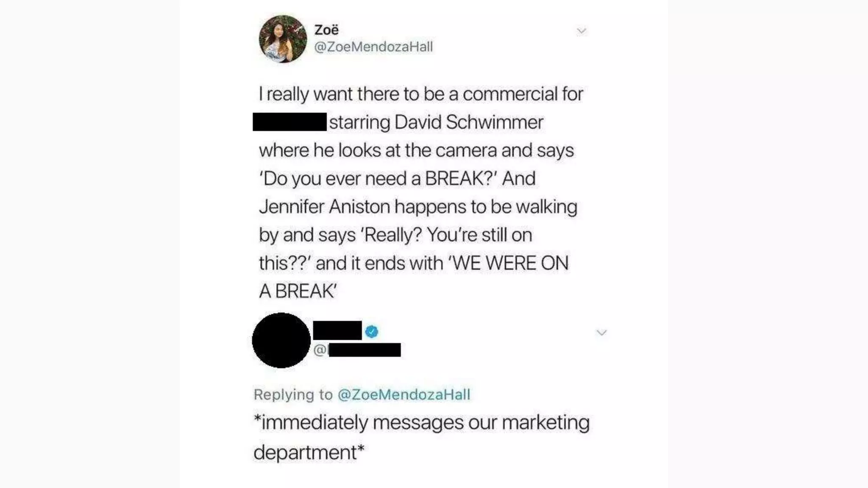
Task: Open the @ZoeMendozaHall handle under Zoë's name
Action: [x=373, y=47]
